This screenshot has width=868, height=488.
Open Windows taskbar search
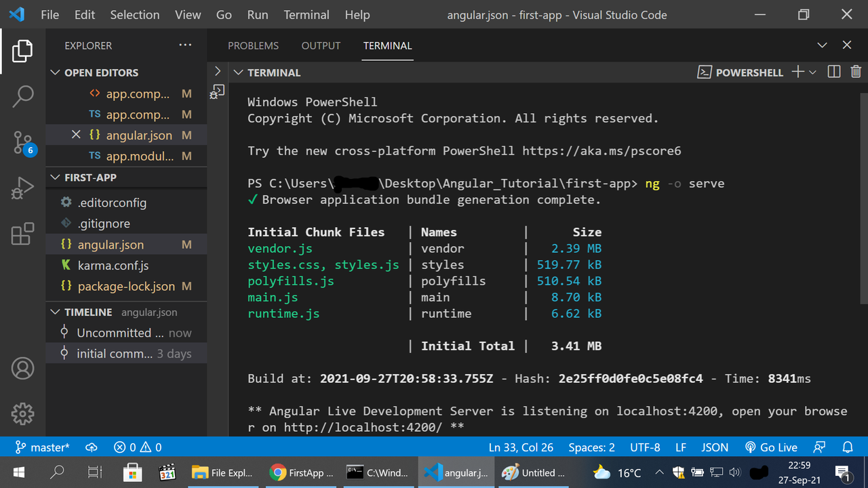coord(58,472)
